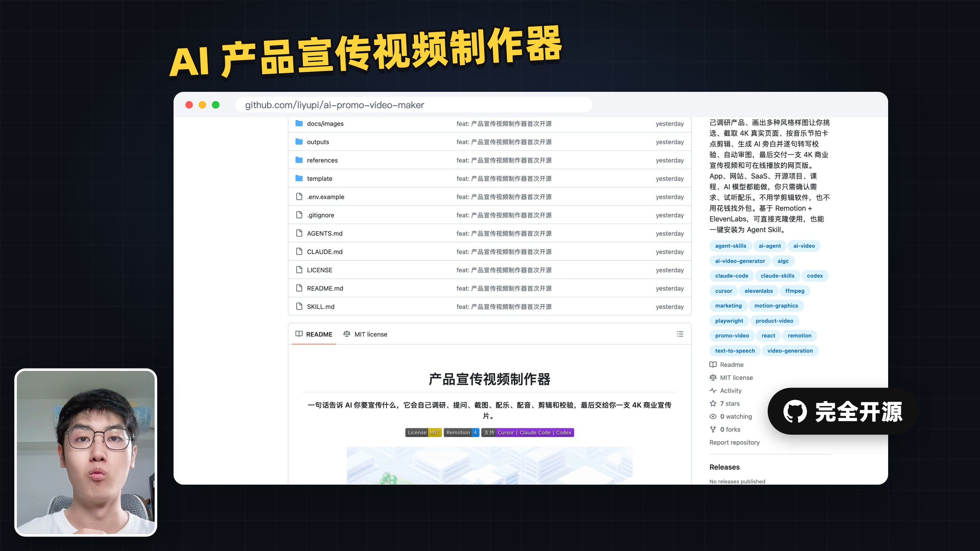Screen dimensions: 980x551
Task: Select the react topic tag
Action: [x=768, y=335]
